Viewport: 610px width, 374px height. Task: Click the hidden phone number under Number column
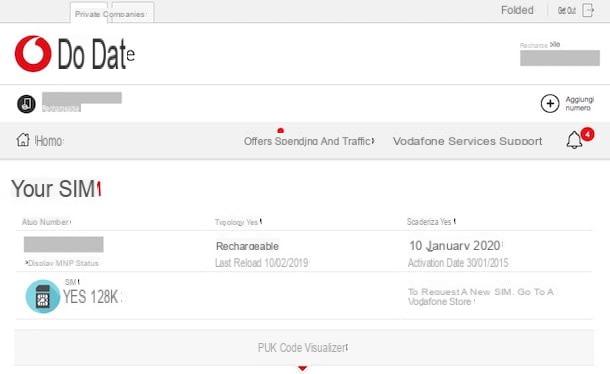pyautogui.click(x=64, y=244)
